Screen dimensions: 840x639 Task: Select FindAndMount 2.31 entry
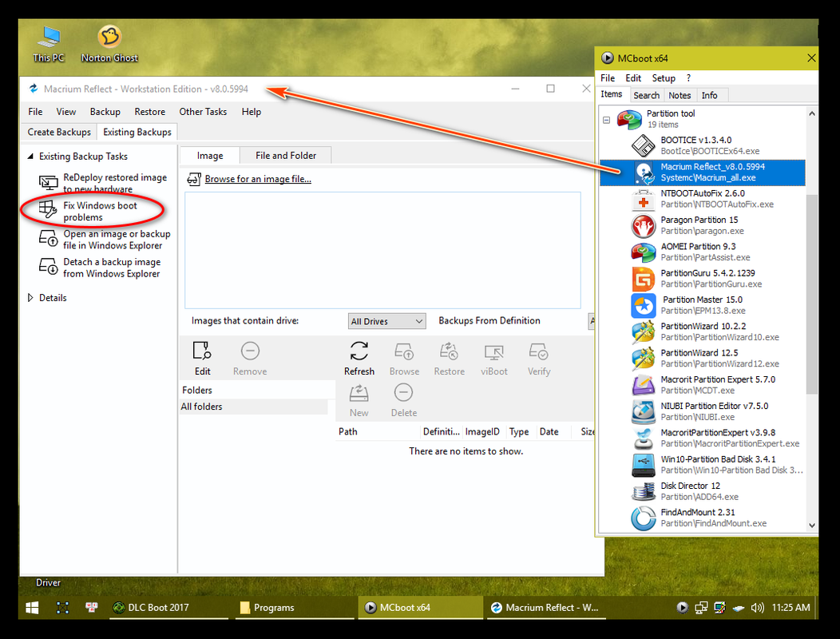pyautogui.click(x=703, y=518)
